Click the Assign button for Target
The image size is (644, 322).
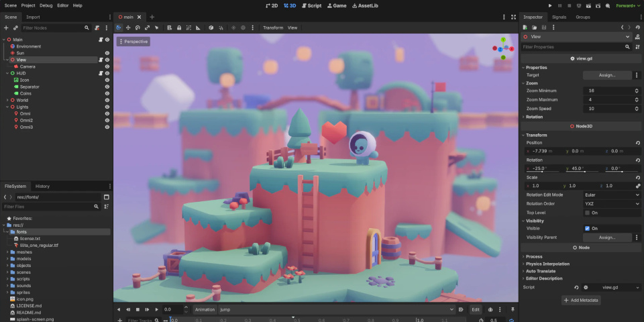pyautogui.click(x=606, y=75)
